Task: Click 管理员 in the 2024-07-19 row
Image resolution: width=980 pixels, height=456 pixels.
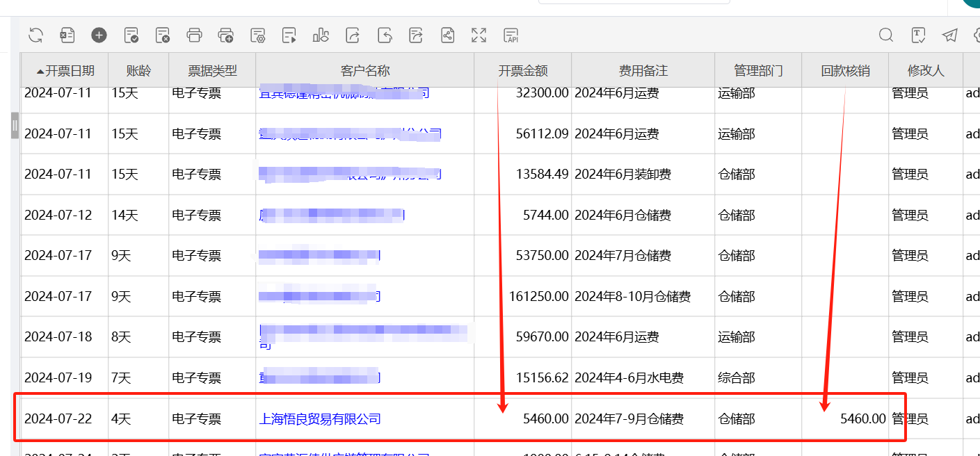Action: click(910, 378)
